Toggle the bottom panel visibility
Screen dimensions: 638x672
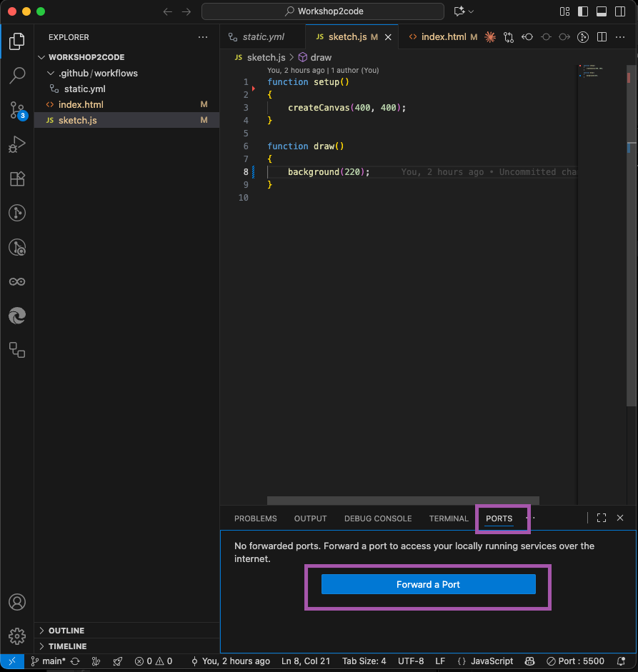click(602, 11)
